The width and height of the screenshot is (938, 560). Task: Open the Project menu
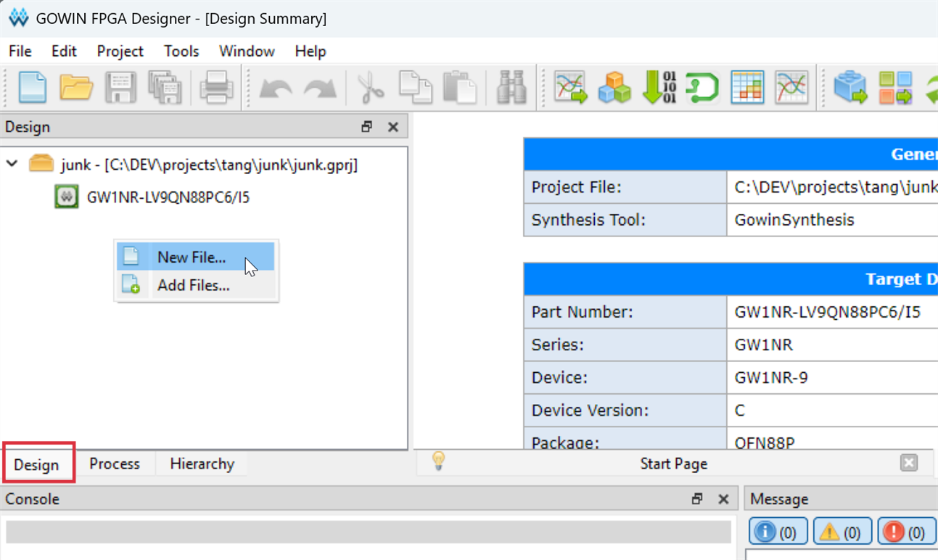(120, 52)
